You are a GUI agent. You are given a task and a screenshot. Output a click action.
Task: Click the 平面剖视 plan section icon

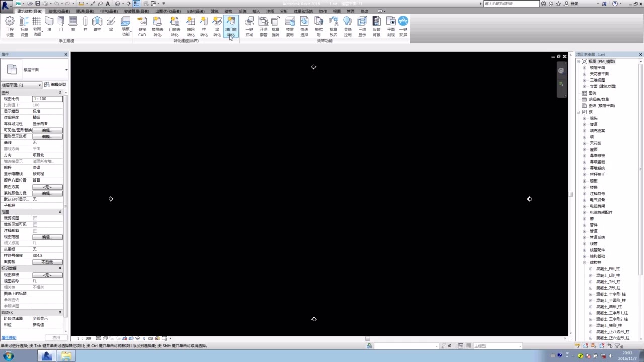pos(391,26)
